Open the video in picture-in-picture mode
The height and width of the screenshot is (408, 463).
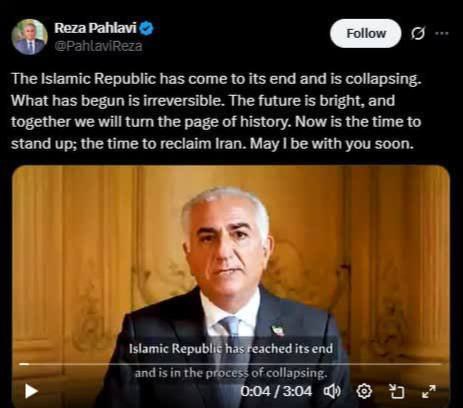pyautogui.click(x=397, y=391)
